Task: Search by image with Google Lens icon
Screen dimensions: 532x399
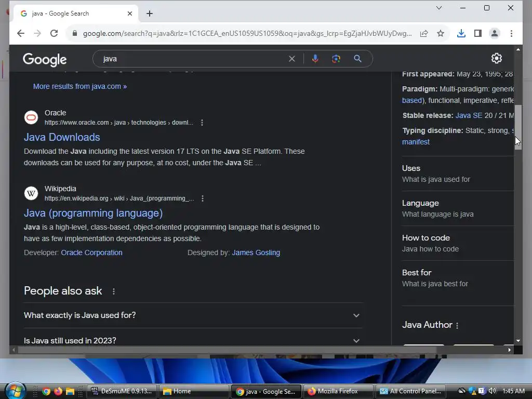Action: coord(336,59)
